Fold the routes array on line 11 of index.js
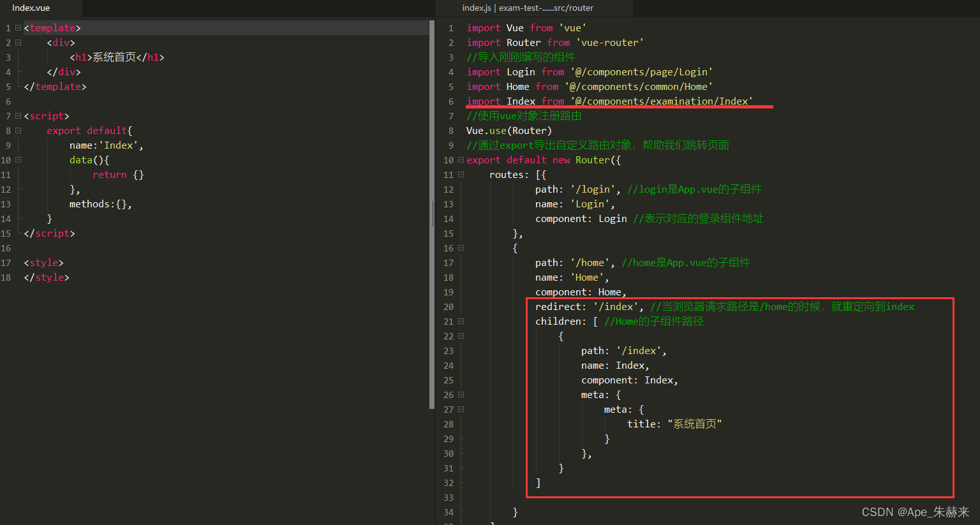Viewport: 980px width, 525px height. pyautogui.click(x=461, y=175)
